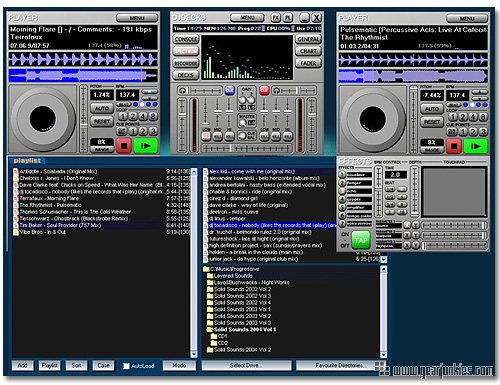The height and width of the screenshot is (385, 500).
Task: Set left player loop to 1 beat
Action: (x=123, y=116)
